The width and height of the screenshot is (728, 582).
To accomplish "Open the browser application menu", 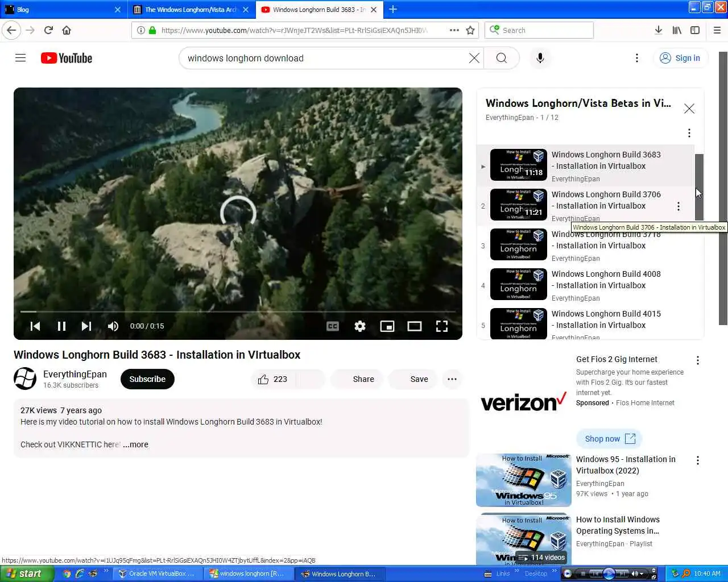I will pos(717,30).
